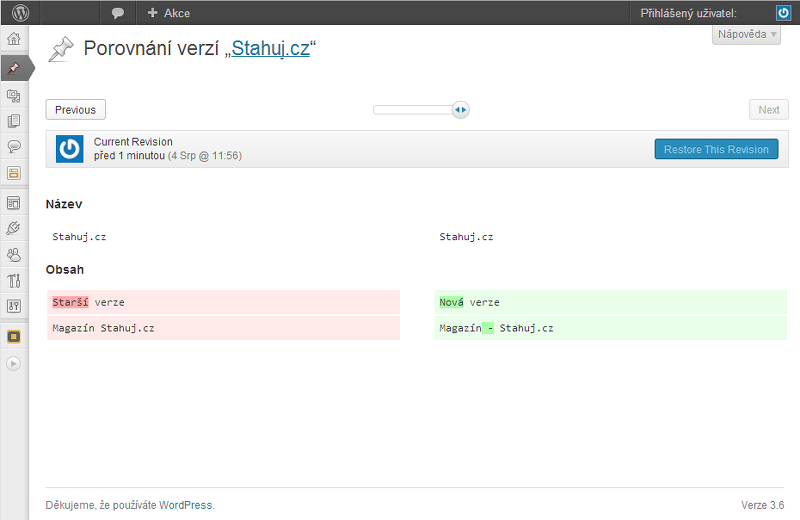Click the 'Starší verze' removed line
Image resolution: width=800 pixels, height=520 pixels.
point(223,302)
